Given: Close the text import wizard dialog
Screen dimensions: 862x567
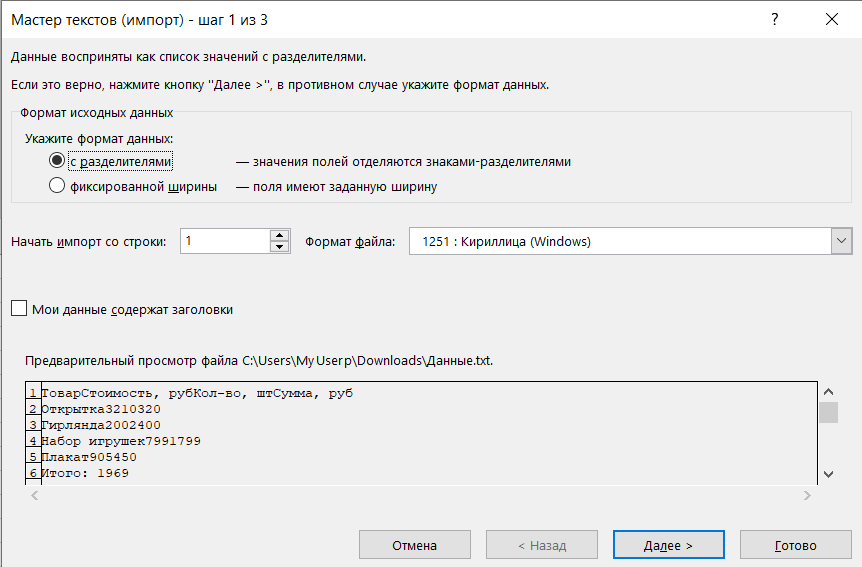Looking at the screenshot, I should pos(832,20).
